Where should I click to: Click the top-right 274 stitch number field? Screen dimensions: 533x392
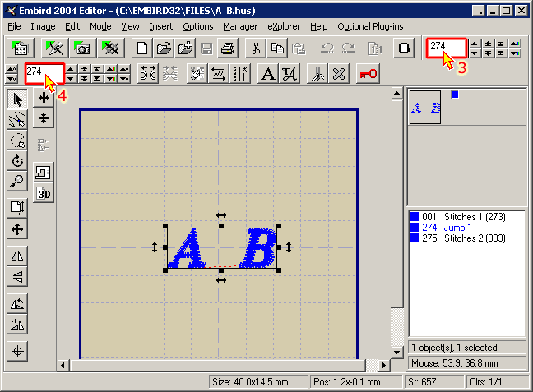[x=447, y=48]
